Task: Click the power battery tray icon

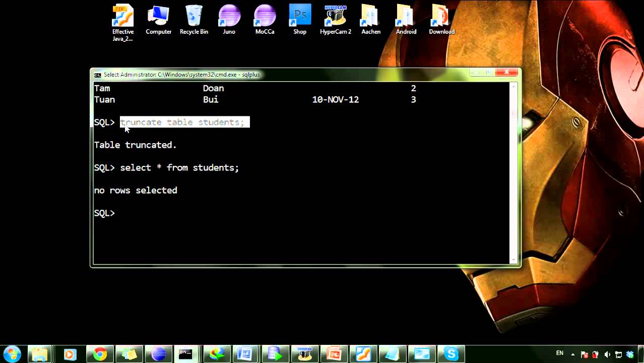Action: point(596,354)
